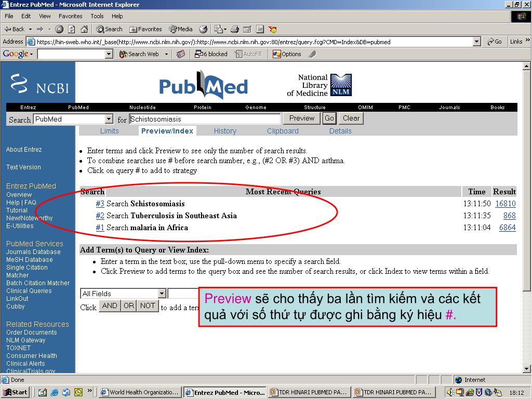Screen dimensions: 532x399
Task: Click the Preview button
Action: tap(302, 118)
